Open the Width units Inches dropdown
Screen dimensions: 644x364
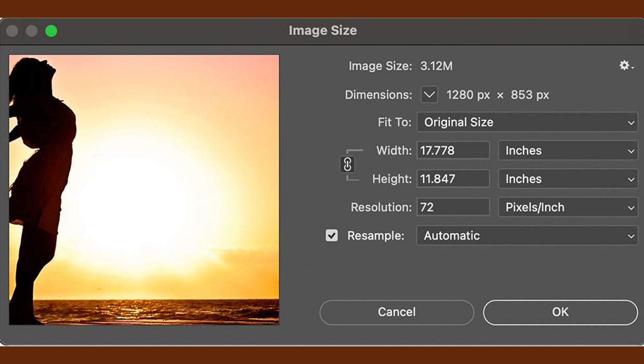568,151
